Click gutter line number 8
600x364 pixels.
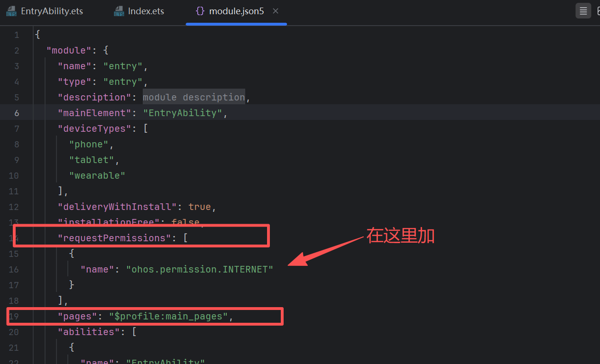[17, 144]
